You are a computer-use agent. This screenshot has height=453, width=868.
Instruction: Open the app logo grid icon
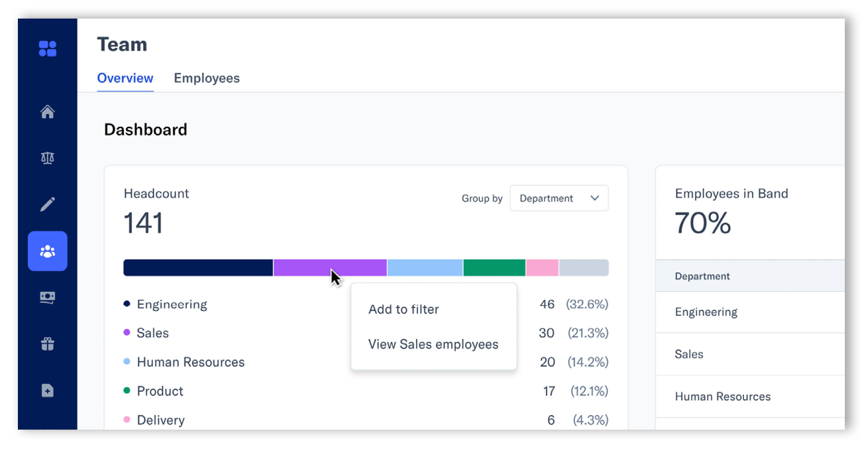point(47,48)
